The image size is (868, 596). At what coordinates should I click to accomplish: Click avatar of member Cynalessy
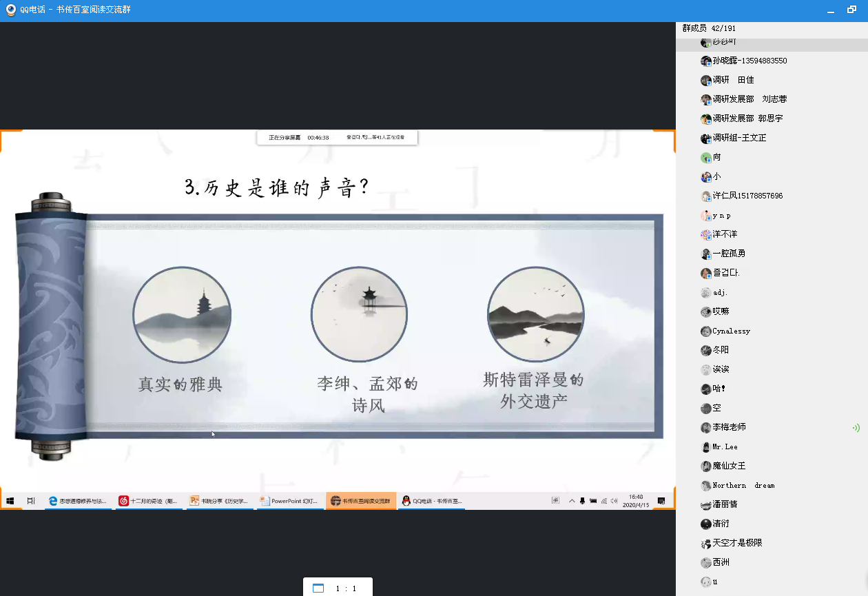pyautogui.click(x=705, y=331)
